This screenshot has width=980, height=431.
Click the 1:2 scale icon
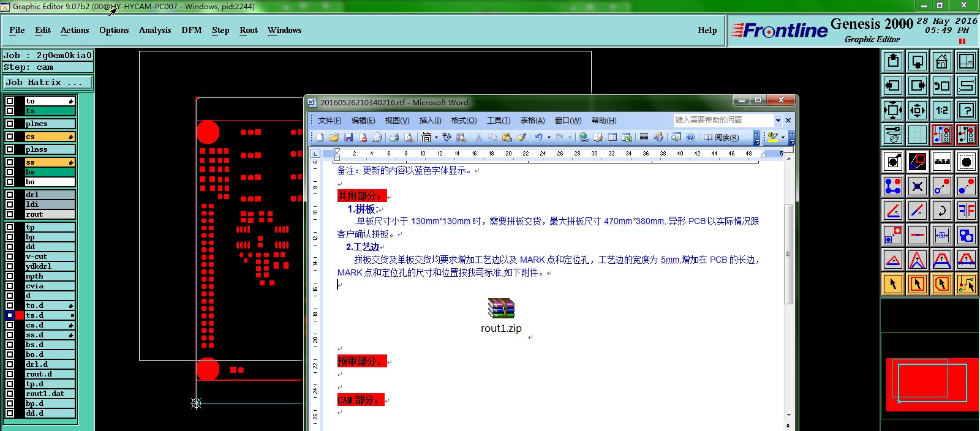pyautogui.click(x=942, y=110)
